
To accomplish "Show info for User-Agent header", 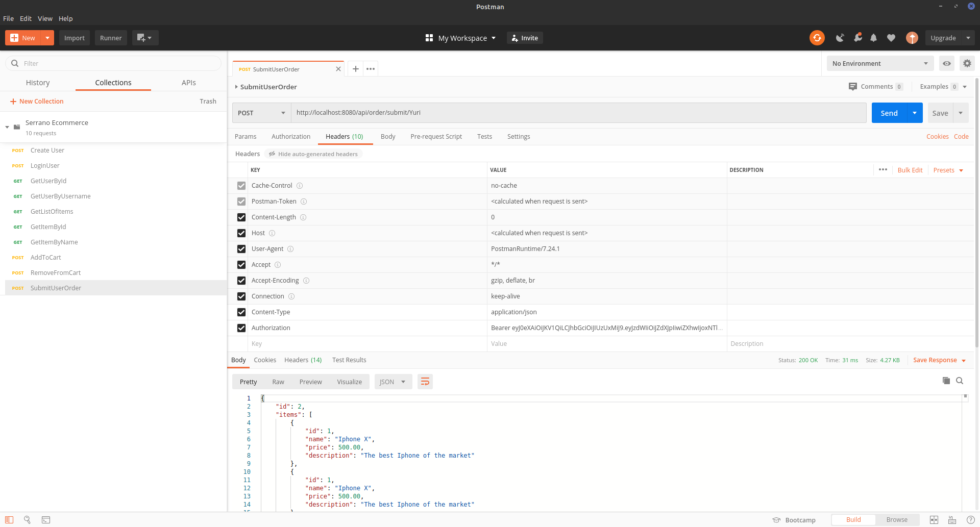I will (290, 249).
